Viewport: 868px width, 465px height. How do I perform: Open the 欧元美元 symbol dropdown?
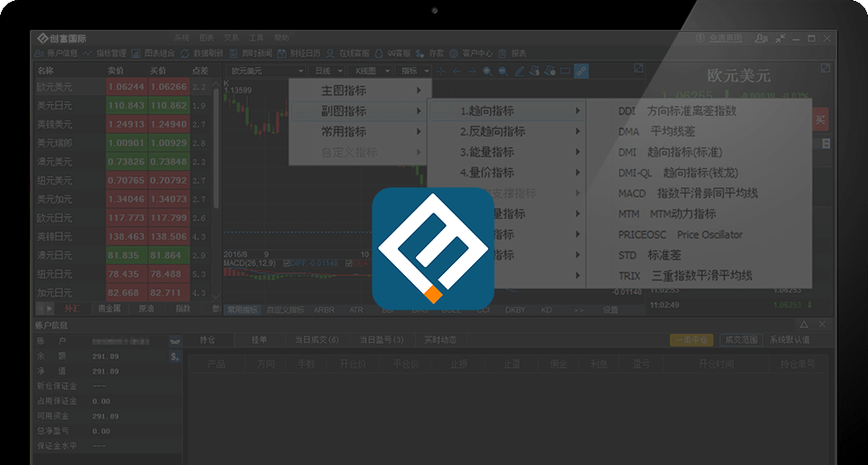click(266, 71)
